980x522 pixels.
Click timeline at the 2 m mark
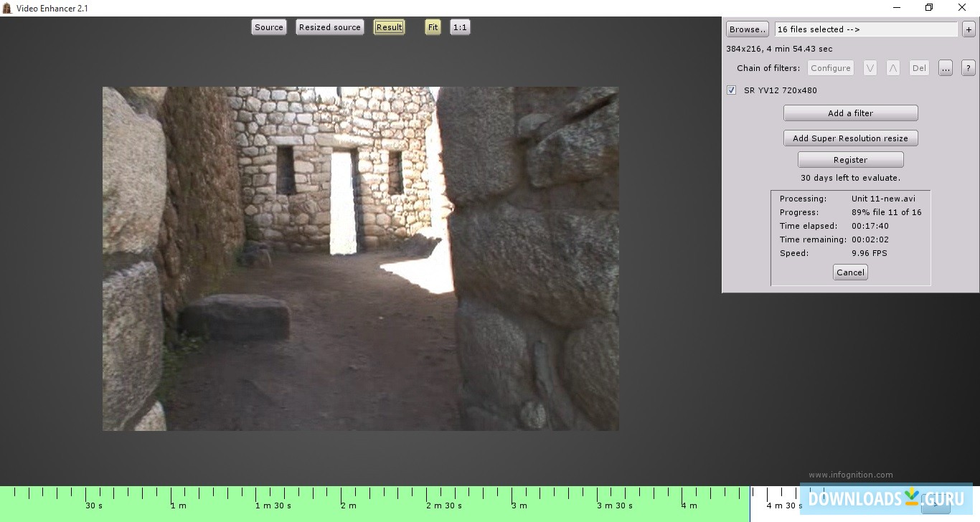point(348,493)
